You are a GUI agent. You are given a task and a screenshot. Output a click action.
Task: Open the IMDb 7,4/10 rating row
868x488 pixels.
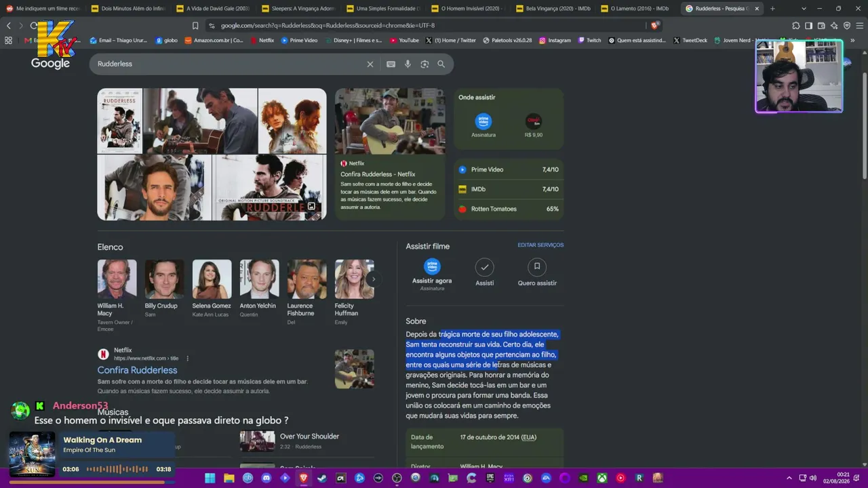pos(509,189)
